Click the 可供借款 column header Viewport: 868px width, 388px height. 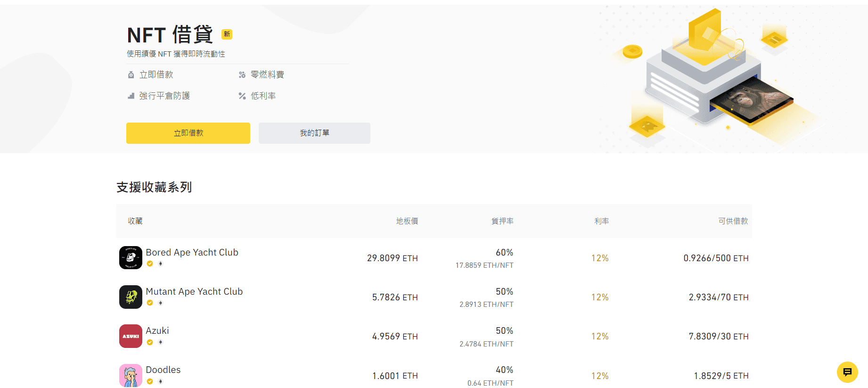[733, 221]
